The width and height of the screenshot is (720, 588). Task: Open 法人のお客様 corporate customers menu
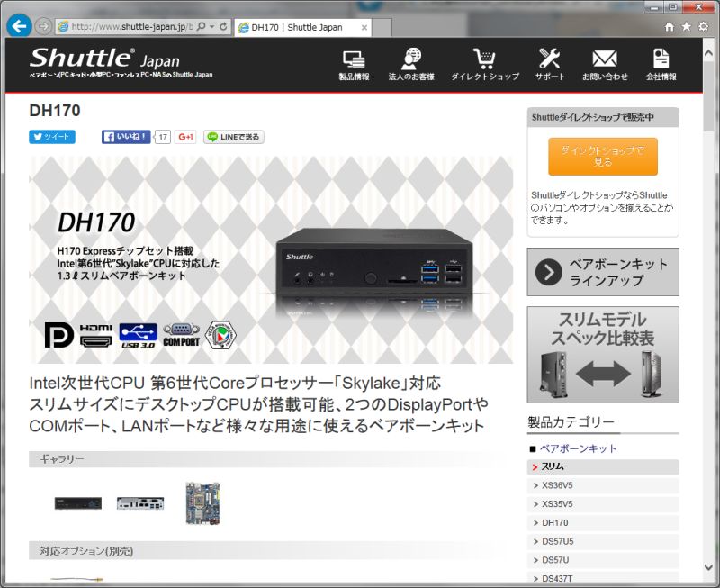click(411, 65)
